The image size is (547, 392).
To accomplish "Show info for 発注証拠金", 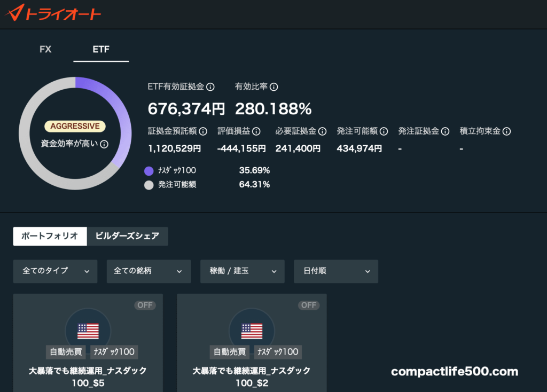I will 445,131.
